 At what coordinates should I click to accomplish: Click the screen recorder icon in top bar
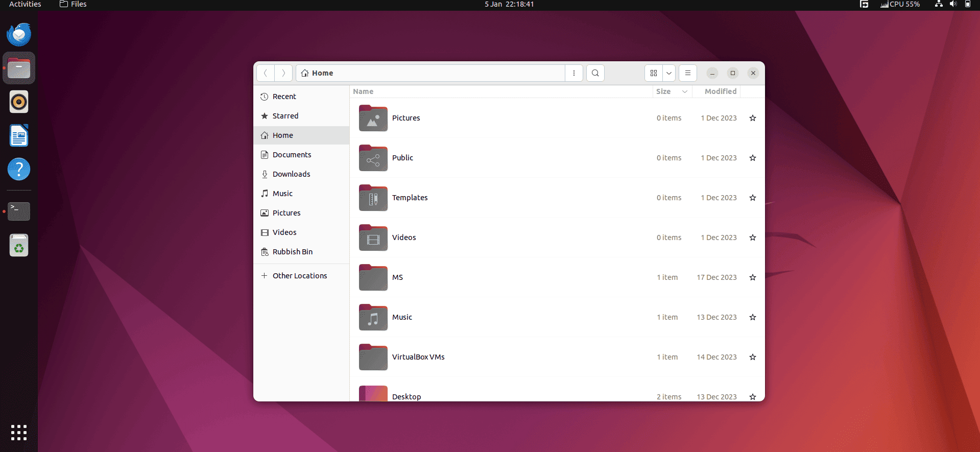coord(864,4)
